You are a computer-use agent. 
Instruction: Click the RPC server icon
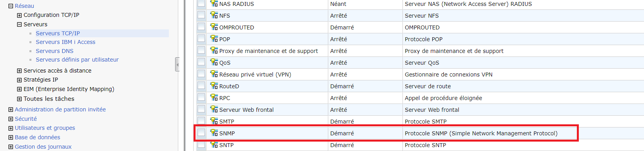tap(214, 98)
